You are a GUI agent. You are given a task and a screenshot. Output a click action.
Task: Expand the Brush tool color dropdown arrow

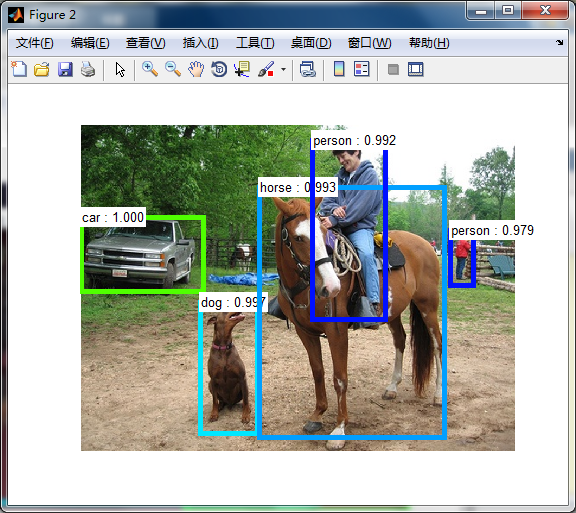pos(283,69)
